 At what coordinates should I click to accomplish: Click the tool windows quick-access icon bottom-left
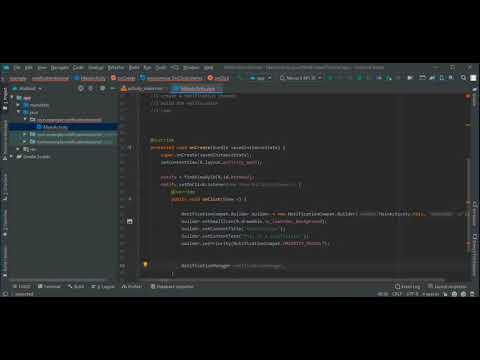[5, 294]
